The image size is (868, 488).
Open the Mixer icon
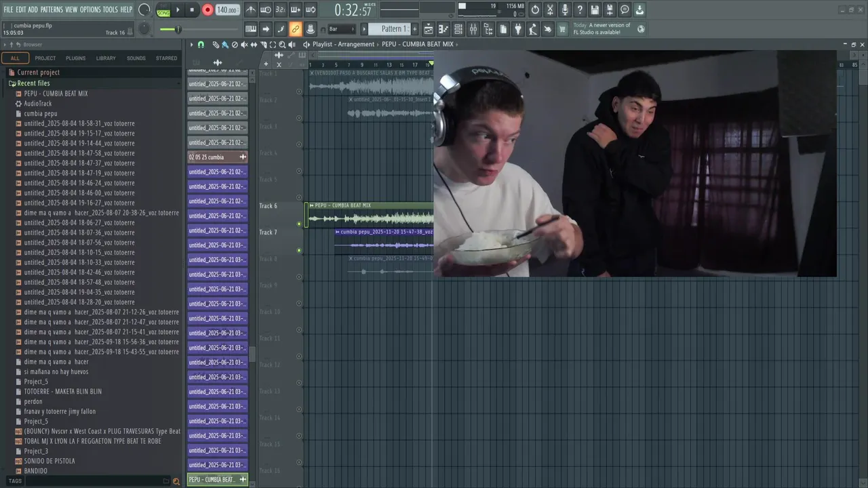tap(473, 29)
